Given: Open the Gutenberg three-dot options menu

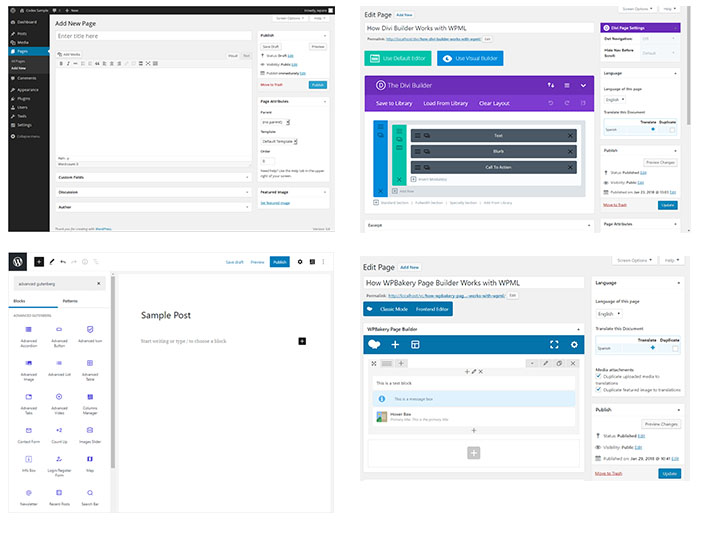Looking at the screenshot, I should point(323,262).
